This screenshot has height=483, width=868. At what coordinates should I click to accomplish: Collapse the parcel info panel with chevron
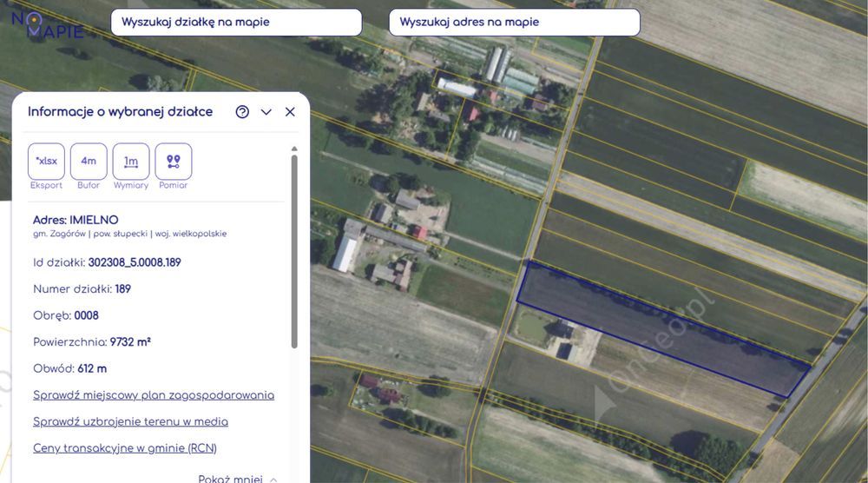click(x=266, y=112)
